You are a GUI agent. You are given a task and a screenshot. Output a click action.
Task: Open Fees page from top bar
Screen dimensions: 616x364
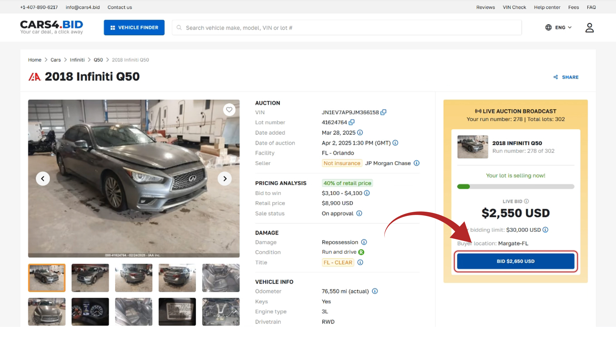click(573, 7)
